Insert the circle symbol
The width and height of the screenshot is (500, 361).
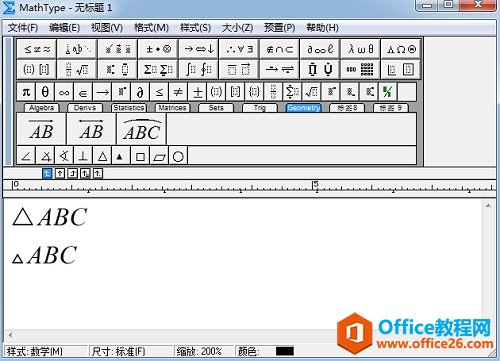pos(178,156)
